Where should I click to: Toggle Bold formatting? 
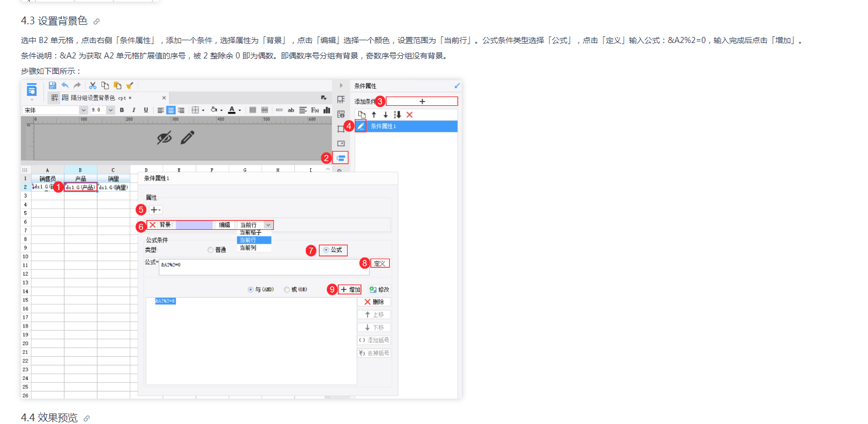122,110
